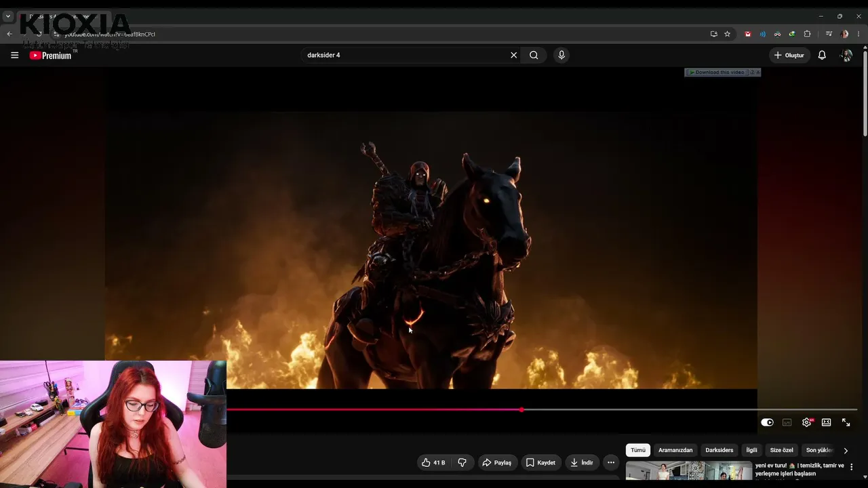The height and width of the screenshot is (488, 868).
Task: Close the 'Download this video' banner
Action: click(x=757, y=72)
